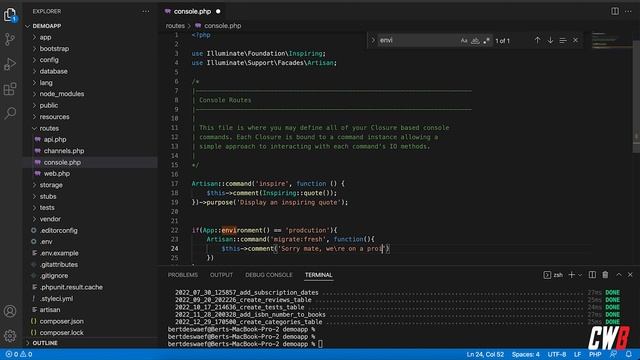Open notifications bell in status bar

pos(629,354)
